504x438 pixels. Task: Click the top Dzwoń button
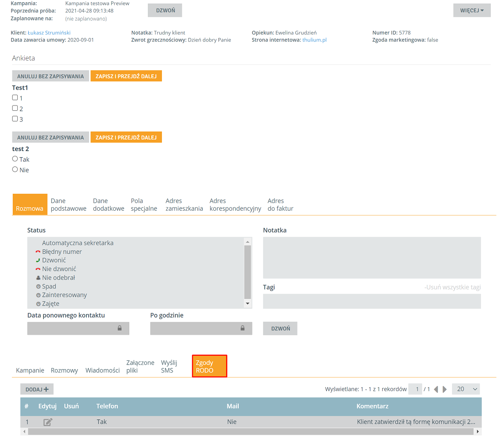click(x=165, y=10)
